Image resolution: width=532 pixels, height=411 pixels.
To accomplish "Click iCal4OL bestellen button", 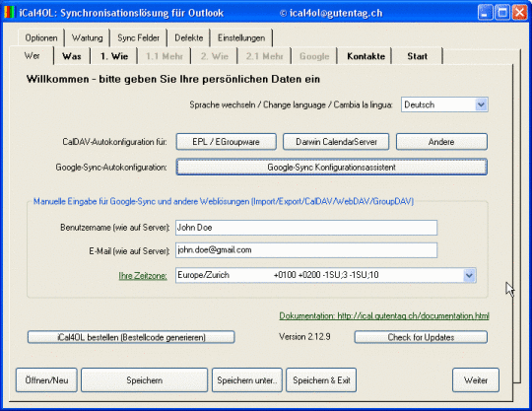I will pos(131,337).
